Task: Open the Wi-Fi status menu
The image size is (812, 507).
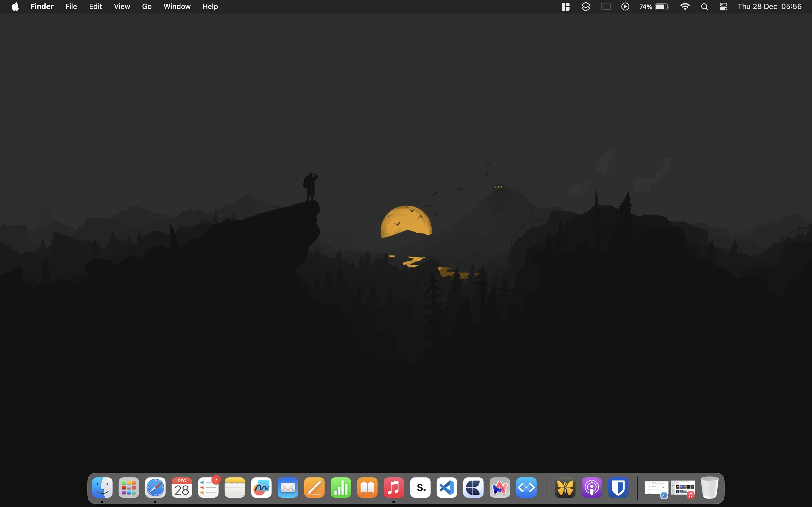Action: (x=685, y=7)
